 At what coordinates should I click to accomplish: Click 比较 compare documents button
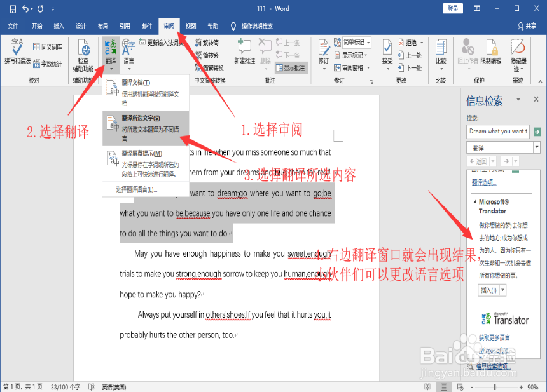(441, 55)
